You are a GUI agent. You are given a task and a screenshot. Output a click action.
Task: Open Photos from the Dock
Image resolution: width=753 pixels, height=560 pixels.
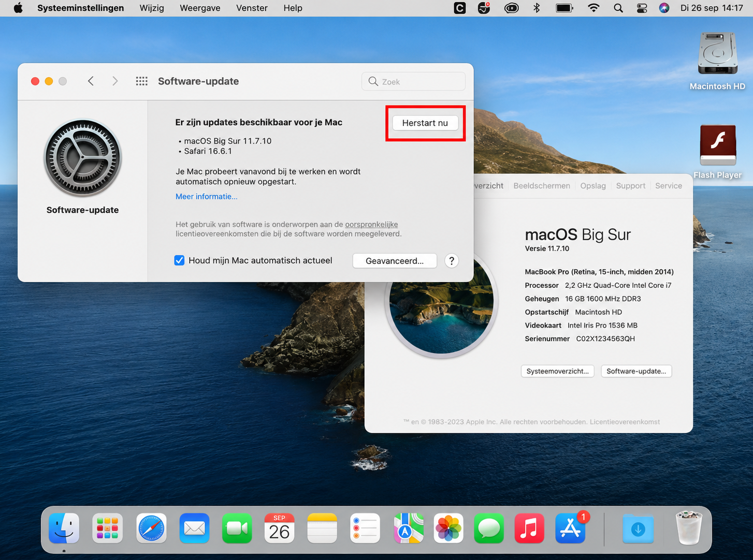tap(448, 528)
